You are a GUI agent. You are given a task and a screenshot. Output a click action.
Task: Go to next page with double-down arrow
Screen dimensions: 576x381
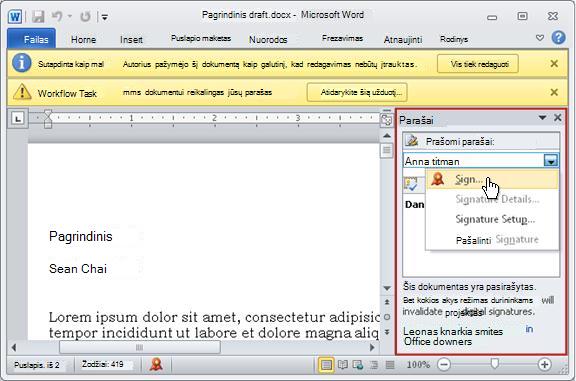[387, 332]
